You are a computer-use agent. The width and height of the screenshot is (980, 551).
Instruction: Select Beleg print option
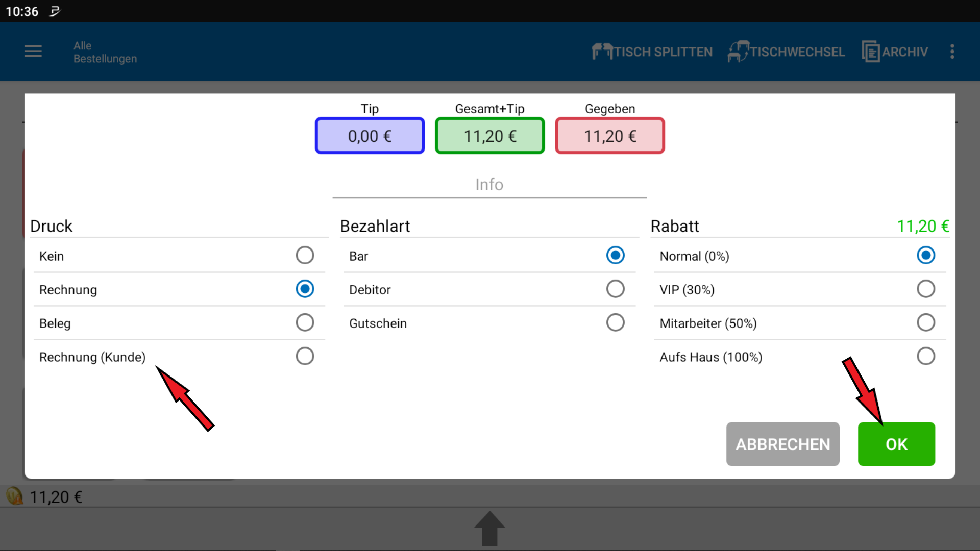[x=305, y=322]
